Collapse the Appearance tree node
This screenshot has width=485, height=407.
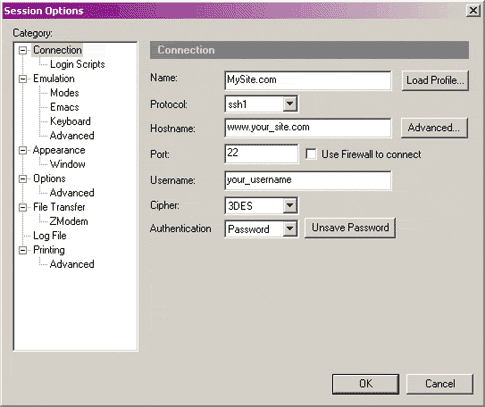[23, 150]
